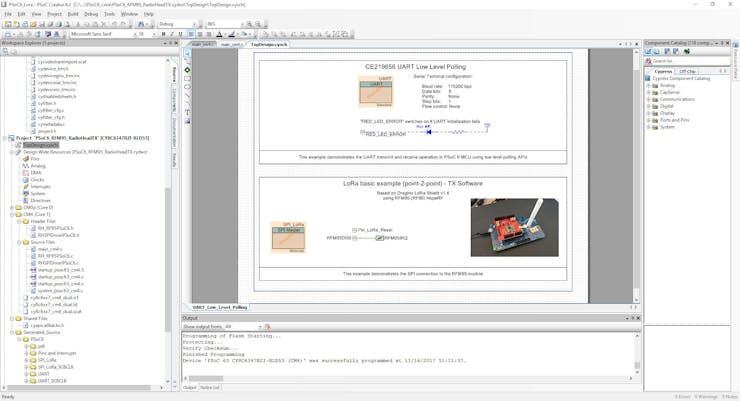The width and height of the screenshot is (740, 401).
Task: Open the Microsoft Sans Serif font dropdown
Action: click(107, 34)
